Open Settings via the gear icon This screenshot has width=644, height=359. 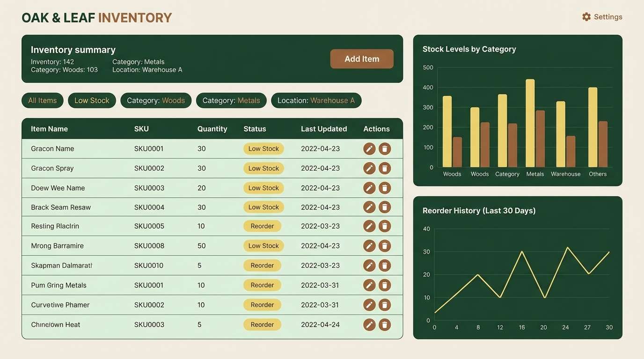[586, 16]
